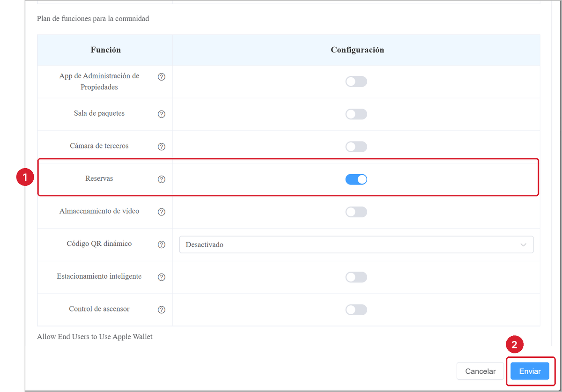562x392 pixels.
Task: Open the Código QR dinámico help icon
Action: [162, 244]
